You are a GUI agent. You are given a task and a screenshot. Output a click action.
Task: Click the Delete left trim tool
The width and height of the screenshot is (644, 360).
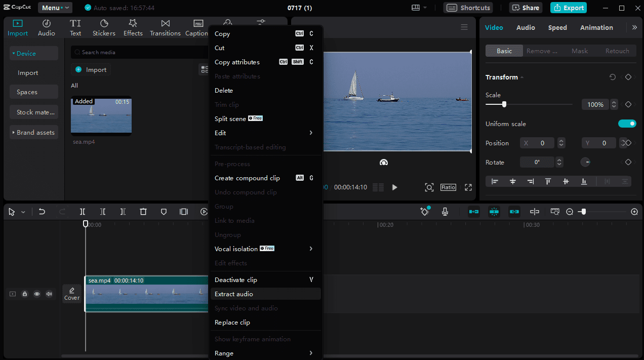(103, 212)
